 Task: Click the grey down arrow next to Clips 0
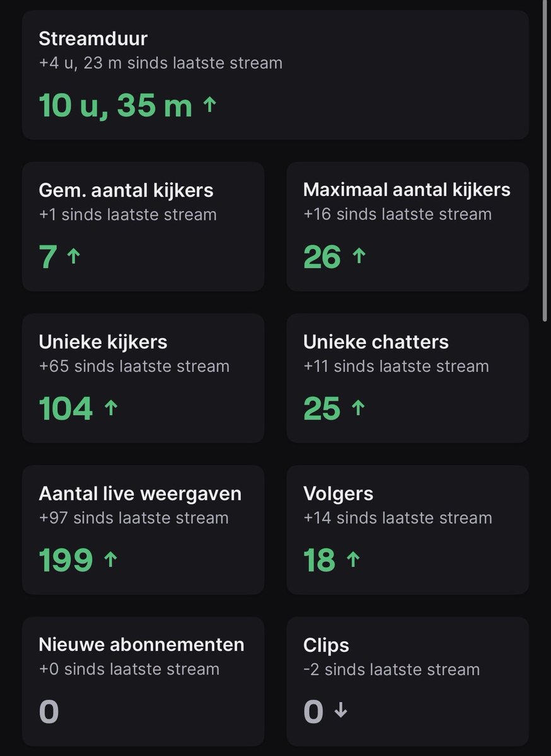click(x=340, y=711)
